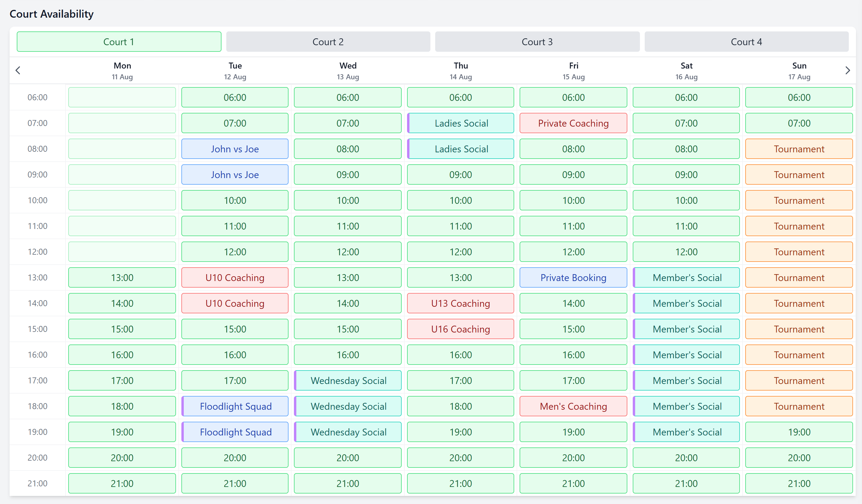
Task: Select the Ladies Social session on Thursday
Action: click(460, 123)
